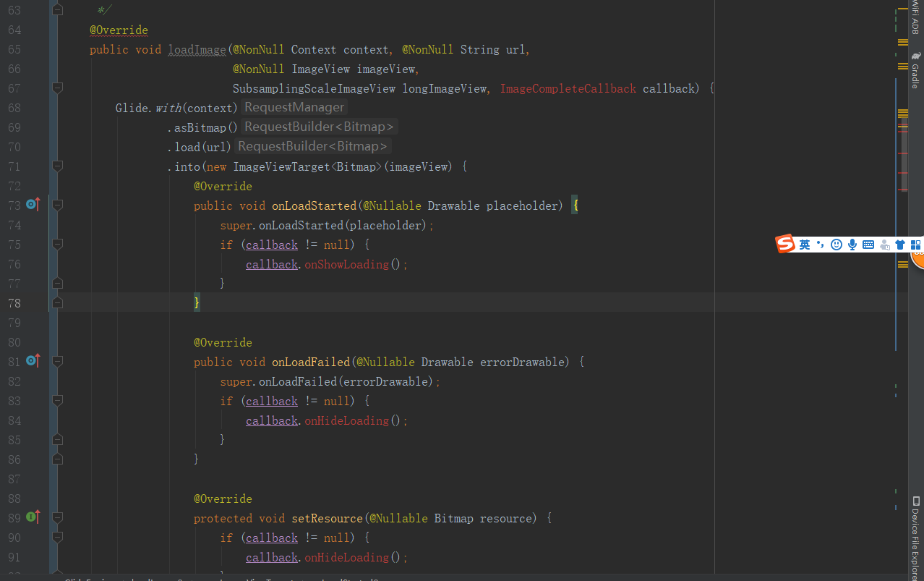
Task: Click line number 80 in the gutter
Action: 14,342
